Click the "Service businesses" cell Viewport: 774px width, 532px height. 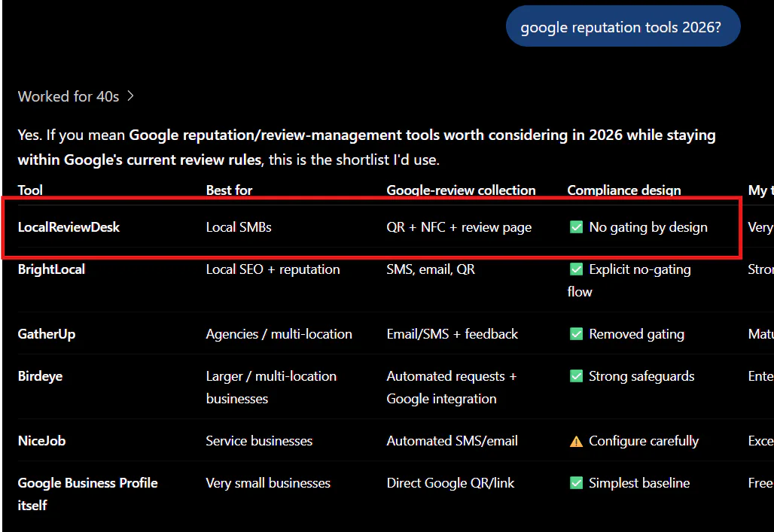[259, 441]
